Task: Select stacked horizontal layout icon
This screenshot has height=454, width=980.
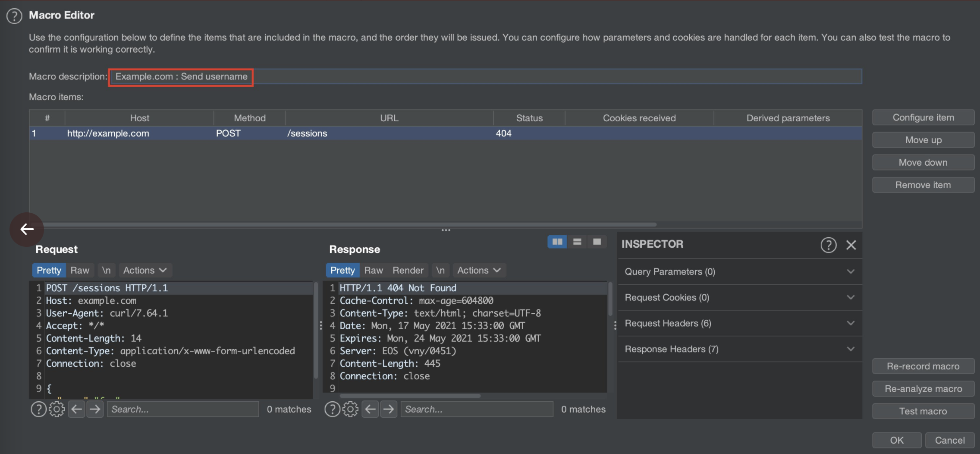Action: point(577,242)
